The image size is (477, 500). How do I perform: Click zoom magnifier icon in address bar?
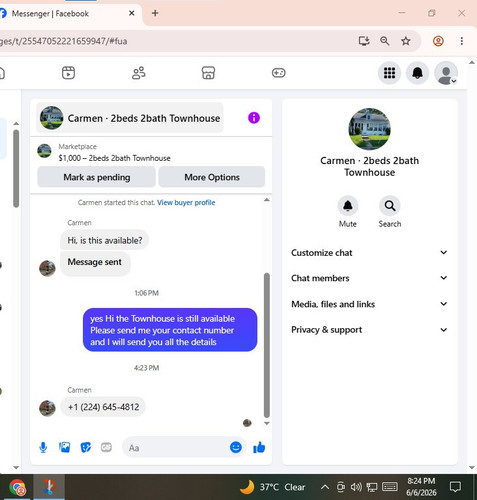(385, 41)
